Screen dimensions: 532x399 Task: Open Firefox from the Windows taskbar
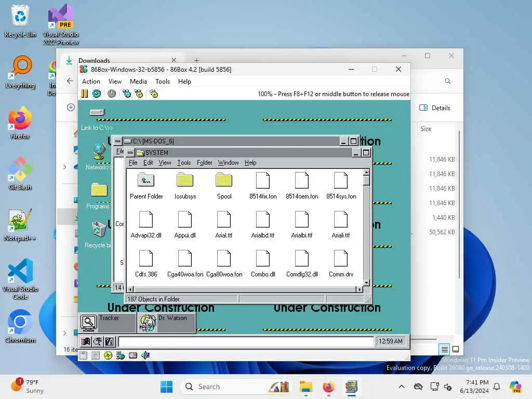tap(328, 387)
